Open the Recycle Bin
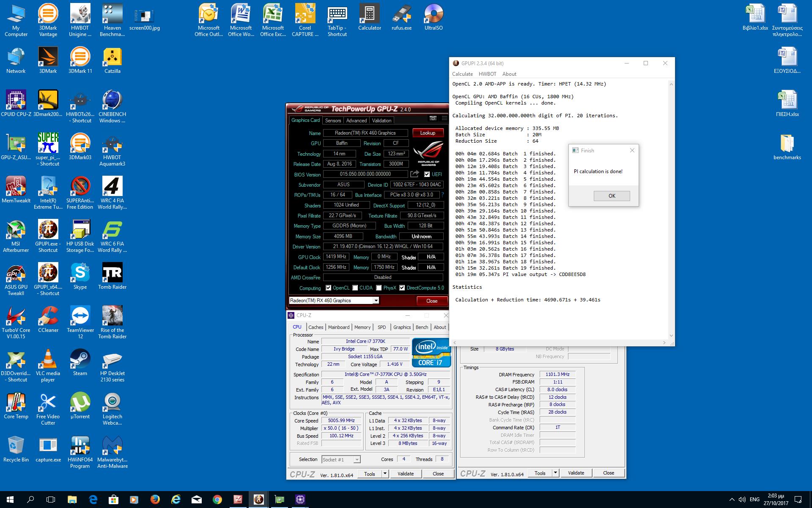812x508 pixels. click(16, 449)
